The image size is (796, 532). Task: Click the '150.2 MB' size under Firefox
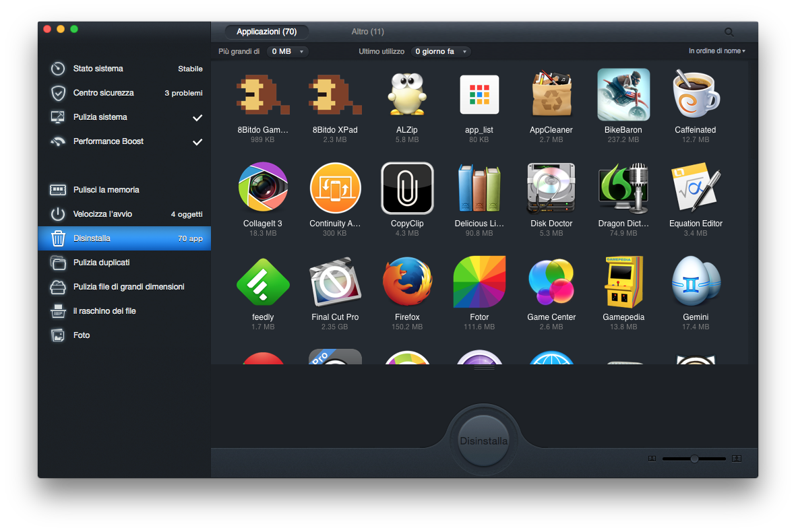(x=407, y=327)
